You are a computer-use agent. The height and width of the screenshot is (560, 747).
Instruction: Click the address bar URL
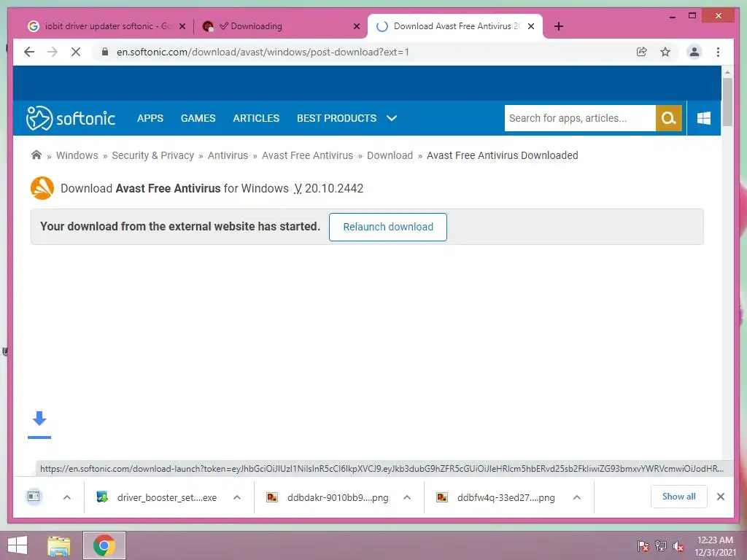[263, 52]
